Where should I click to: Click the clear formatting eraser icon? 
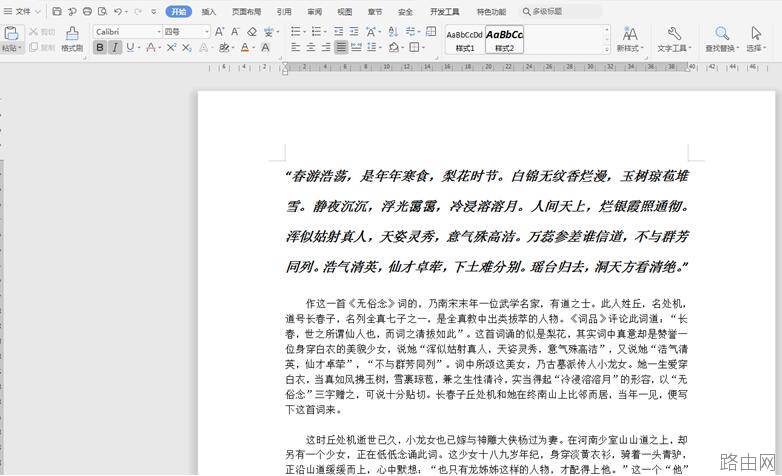point(252,32)
